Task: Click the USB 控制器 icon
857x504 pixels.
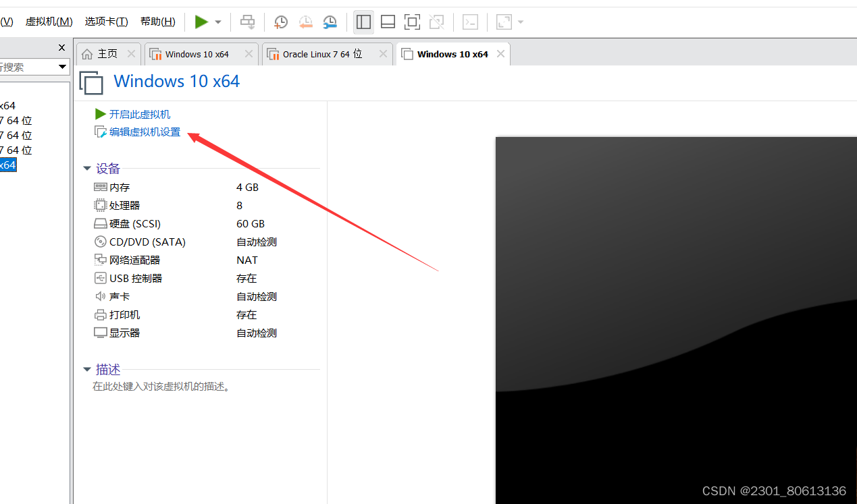Action: tap(101, 278)
